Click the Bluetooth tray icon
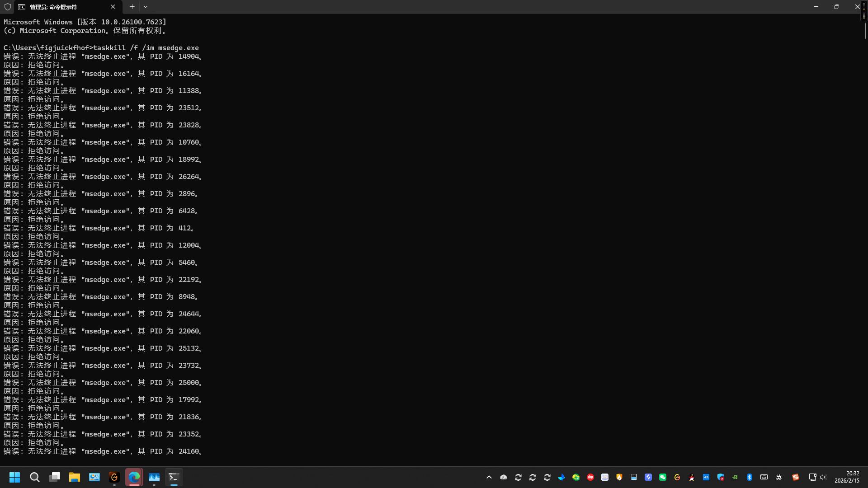 tap(750, 477)
